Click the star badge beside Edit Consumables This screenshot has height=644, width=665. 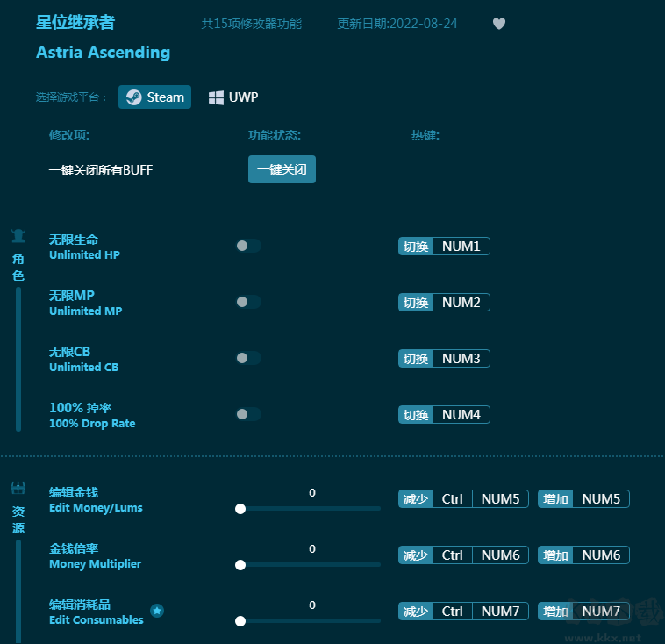(x=157, y=611)
